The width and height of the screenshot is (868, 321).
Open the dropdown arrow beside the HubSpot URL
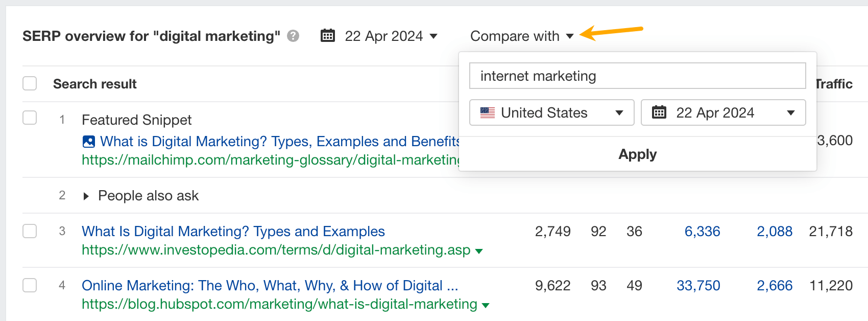click(486, 305)
